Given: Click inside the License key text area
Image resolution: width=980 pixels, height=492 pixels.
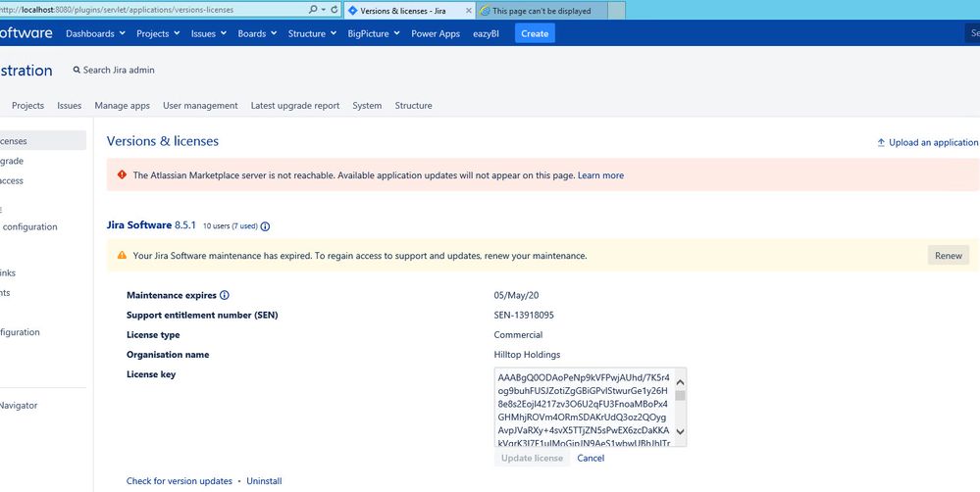Looking at the screenshot, I should (585, 407).
